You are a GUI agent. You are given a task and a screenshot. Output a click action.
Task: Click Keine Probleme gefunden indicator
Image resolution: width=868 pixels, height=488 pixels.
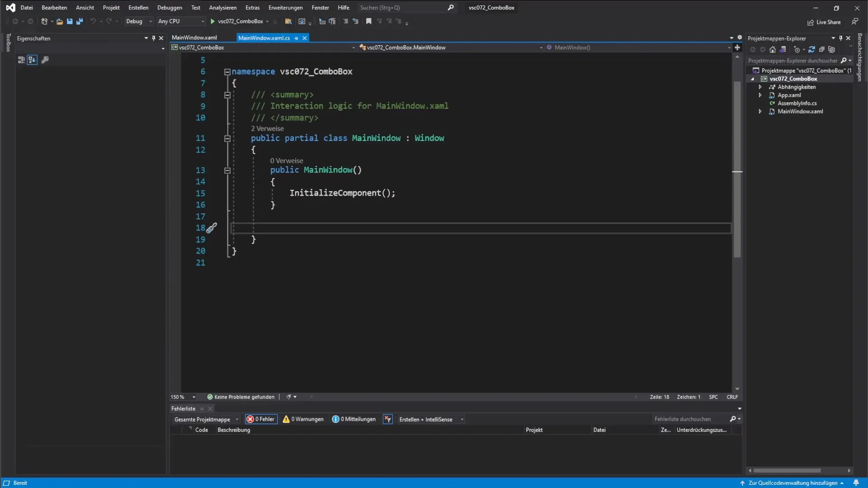pos(241,397)
